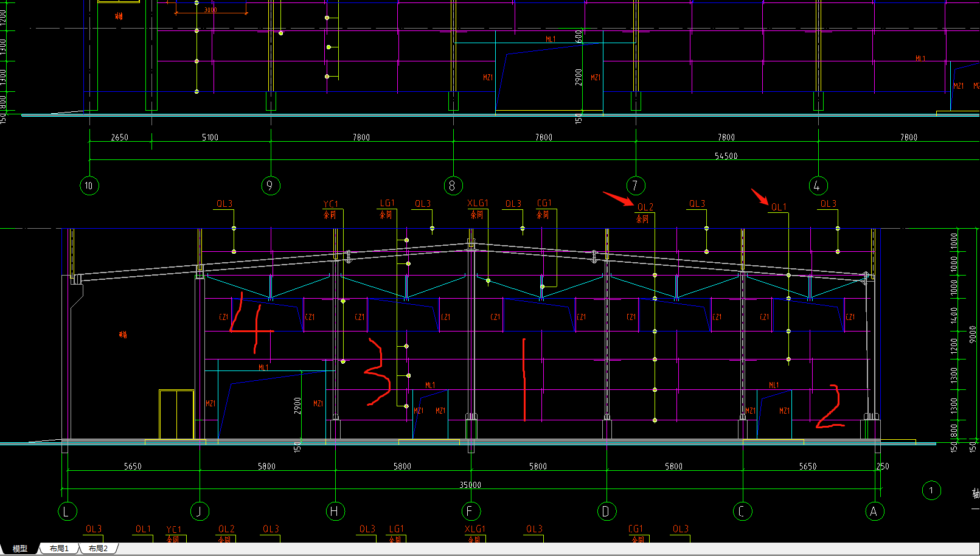Select grid axis bubble H

(x=335, y=512)
